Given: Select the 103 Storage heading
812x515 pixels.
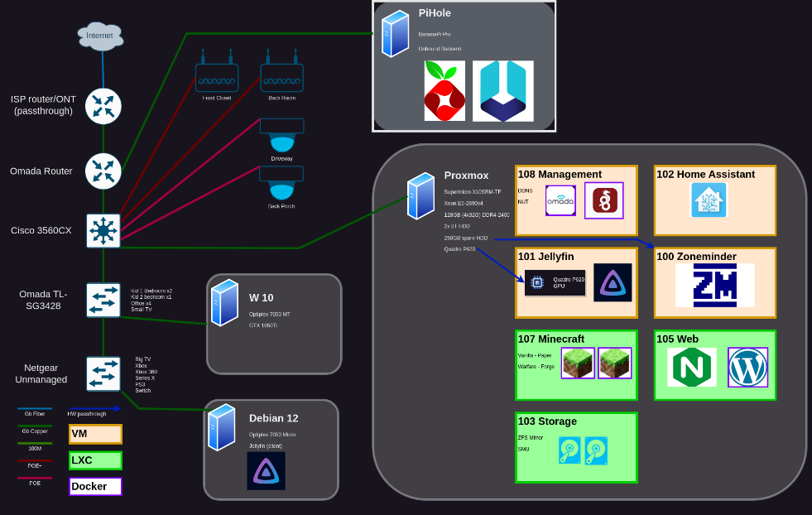Looking at the screenshot, I should 547,421.
